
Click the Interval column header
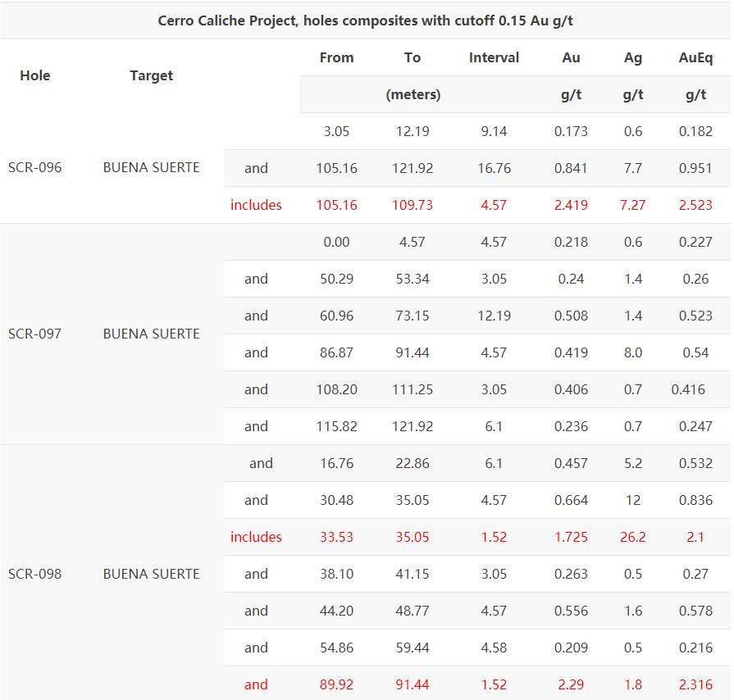click(494, 57)
